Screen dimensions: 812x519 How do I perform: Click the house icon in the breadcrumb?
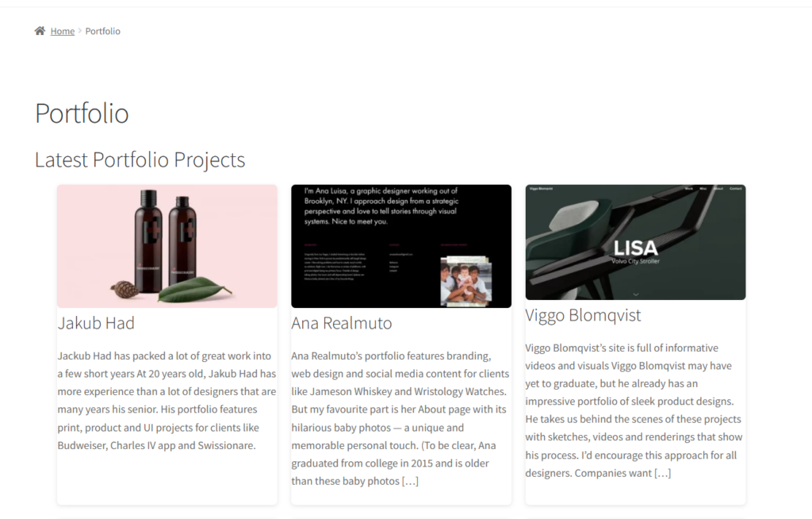[40, 31]
